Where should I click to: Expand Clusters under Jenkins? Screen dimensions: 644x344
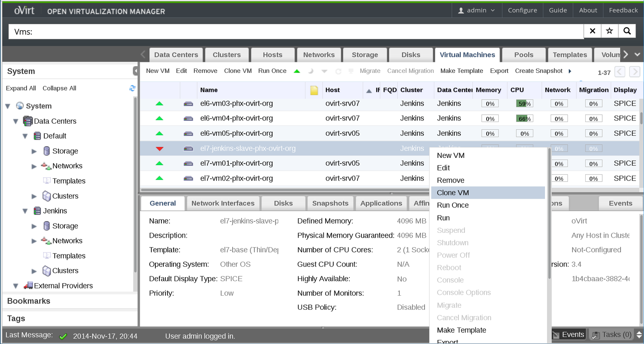[x=34, y=271]
